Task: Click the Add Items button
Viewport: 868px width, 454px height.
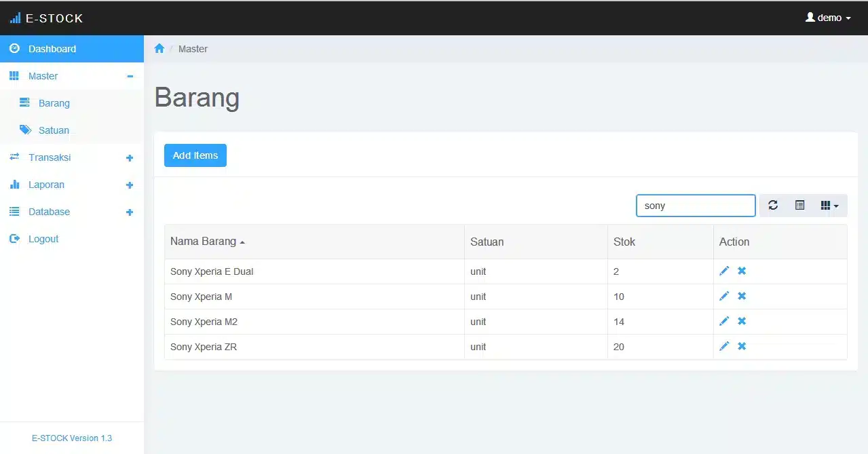Action: (x=195, y=155)
